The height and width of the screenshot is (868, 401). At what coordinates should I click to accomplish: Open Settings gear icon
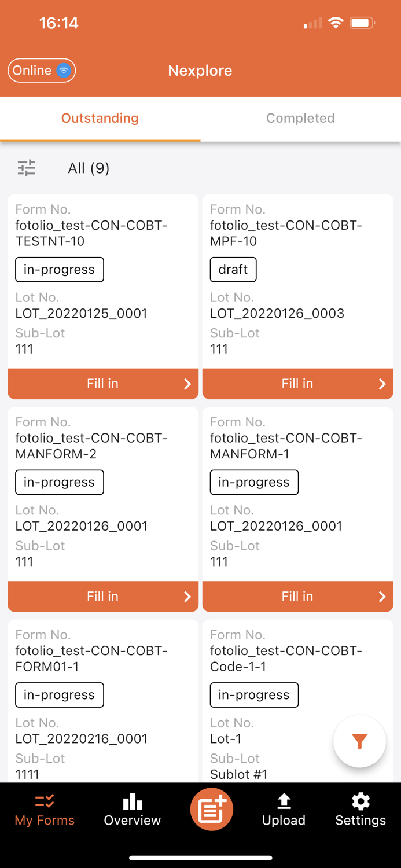360,801
